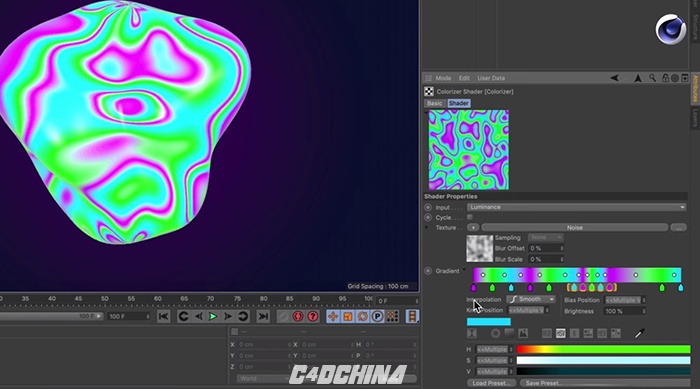Viewport: 700px width, 389px height.
Task: Adjust the S saturation slider
Action: [603, 360]
